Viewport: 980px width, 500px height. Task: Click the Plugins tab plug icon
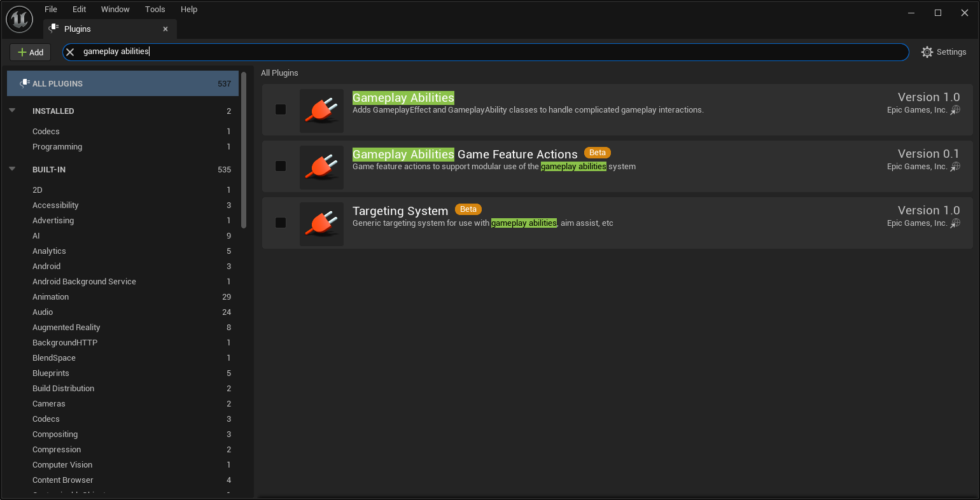[x=53, y=29]
